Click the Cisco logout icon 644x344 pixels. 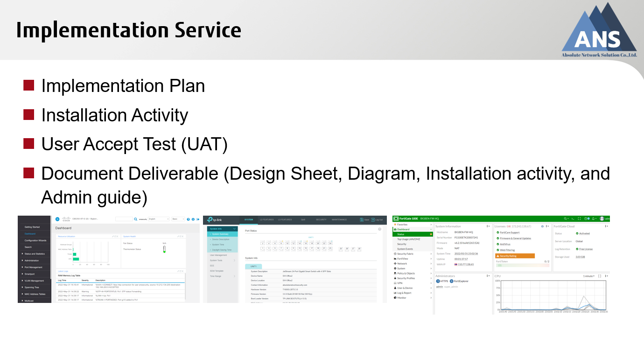click(198, 219)
